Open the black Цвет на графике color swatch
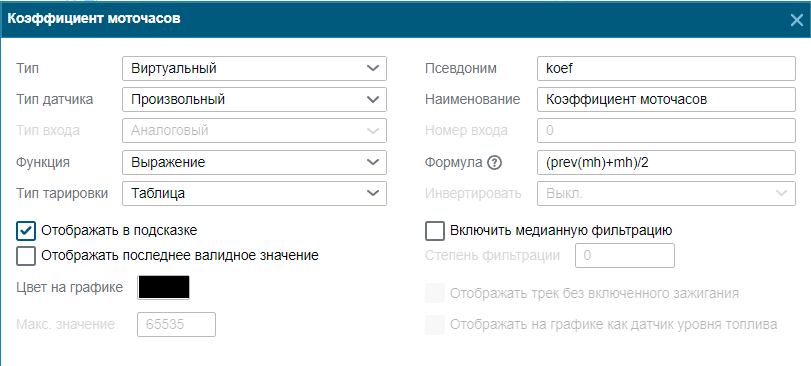811x366 pixels. pyautogui.click(x=163, y=287)
